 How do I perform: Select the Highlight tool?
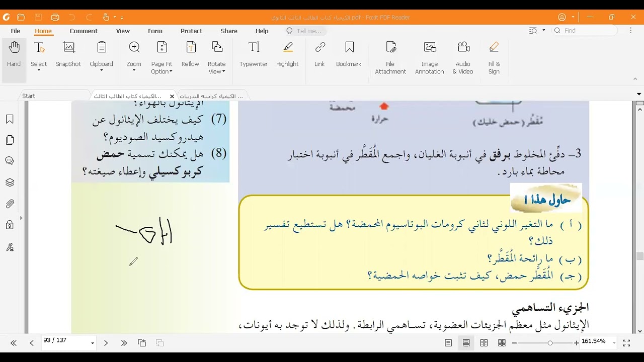tap(287, 54)
